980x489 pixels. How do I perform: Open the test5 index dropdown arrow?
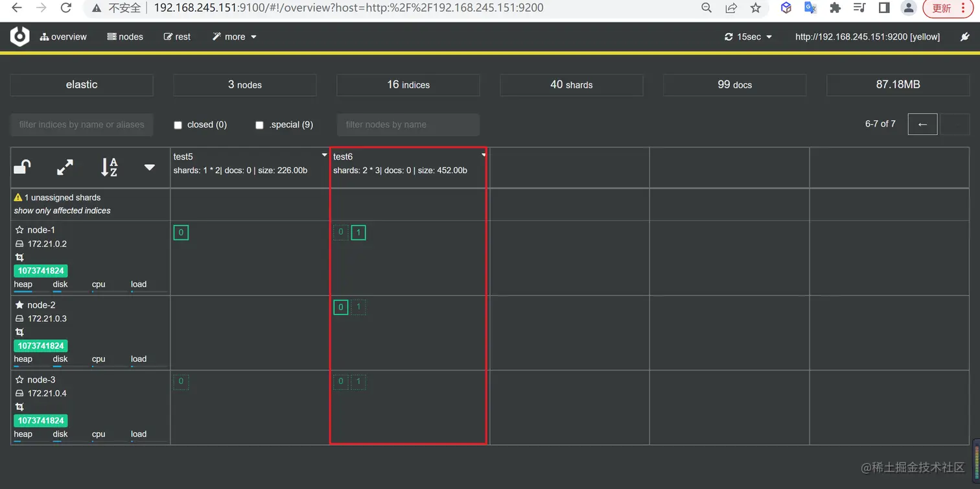point(325,156)
